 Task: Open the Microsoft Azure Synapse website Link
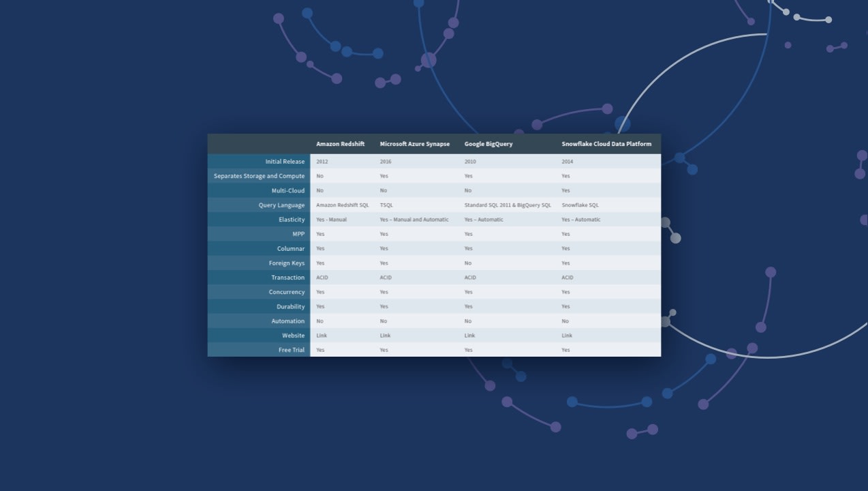pos(385,336)
